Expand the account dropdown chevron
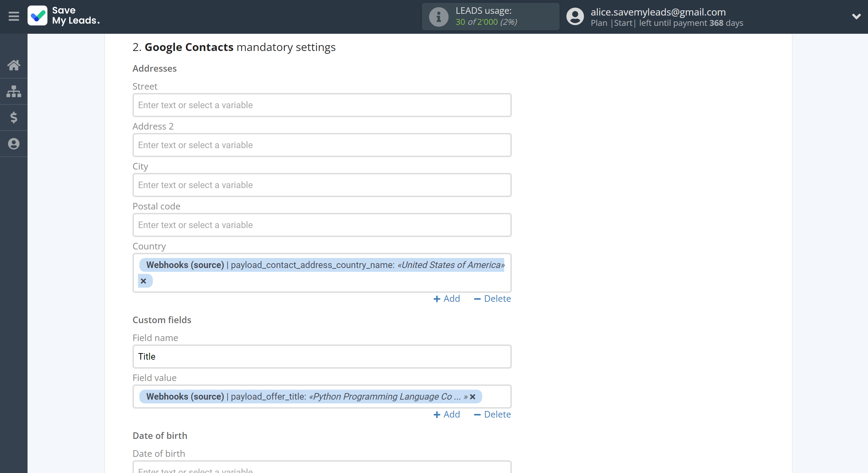 856,16
